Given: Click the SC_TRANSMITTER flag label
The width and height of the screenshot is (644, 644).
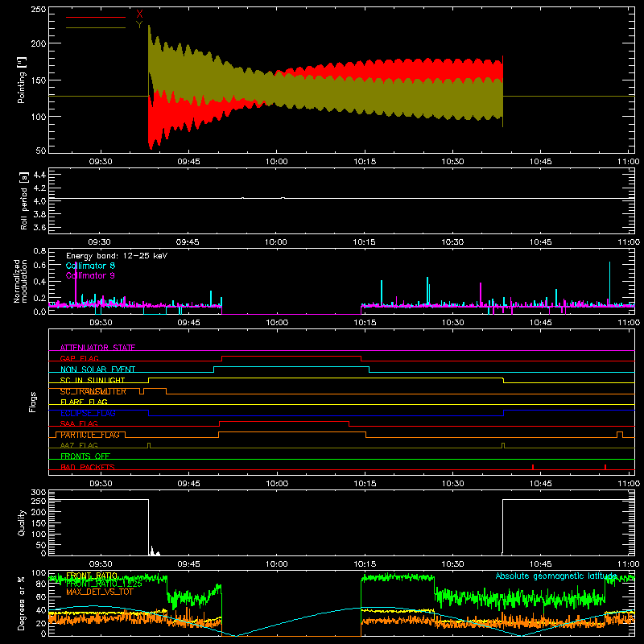Looking at the screenshot, I should click(x=93, y=391).
